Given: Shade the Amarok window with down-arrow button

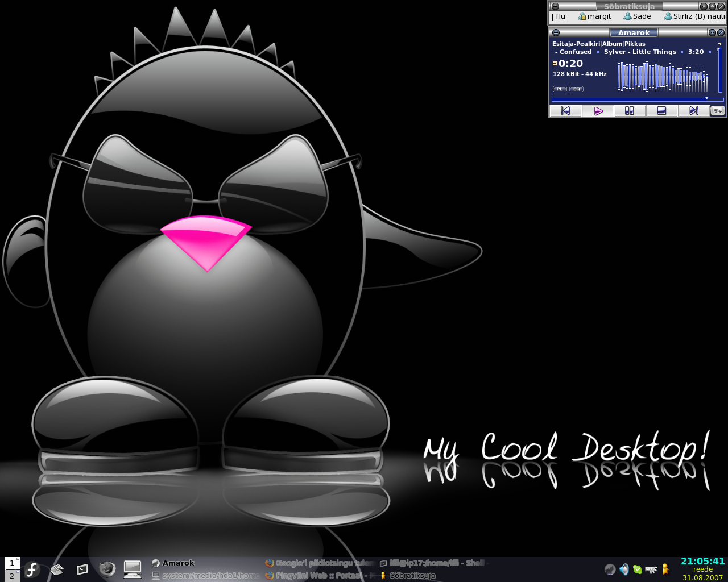Looking at the screenshot, I should (x=712, y=33).
